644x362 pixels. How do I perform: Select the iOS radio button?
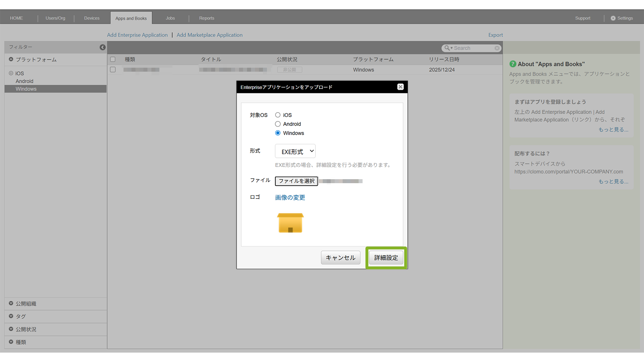point(278,115)
